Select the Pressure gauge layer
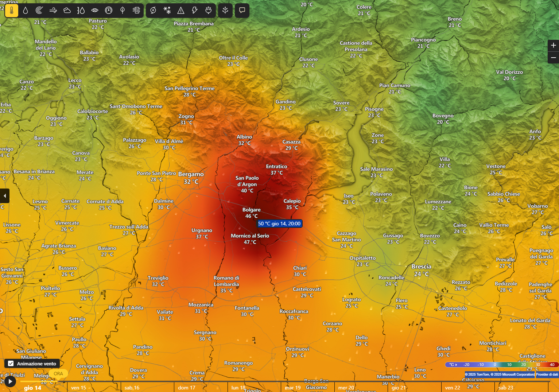This screenshot has width=559, height=392. [109, 11]
